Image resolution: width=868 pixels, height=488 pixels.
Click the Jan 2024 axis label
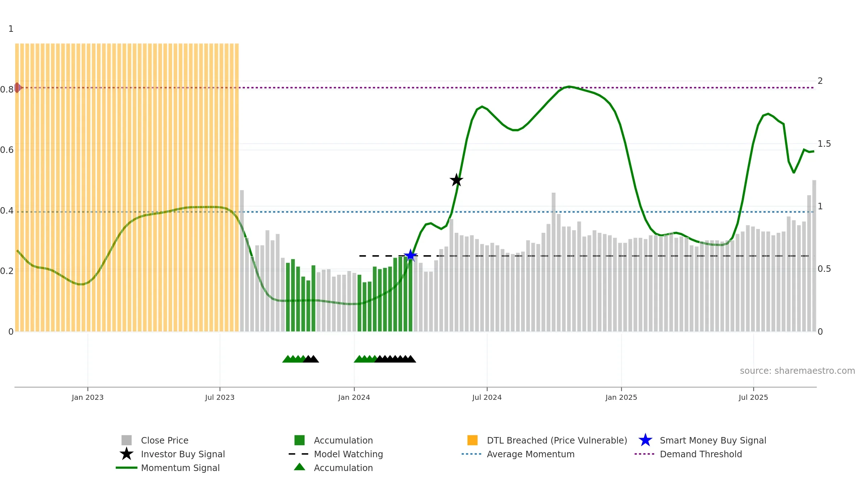[354, 398]
